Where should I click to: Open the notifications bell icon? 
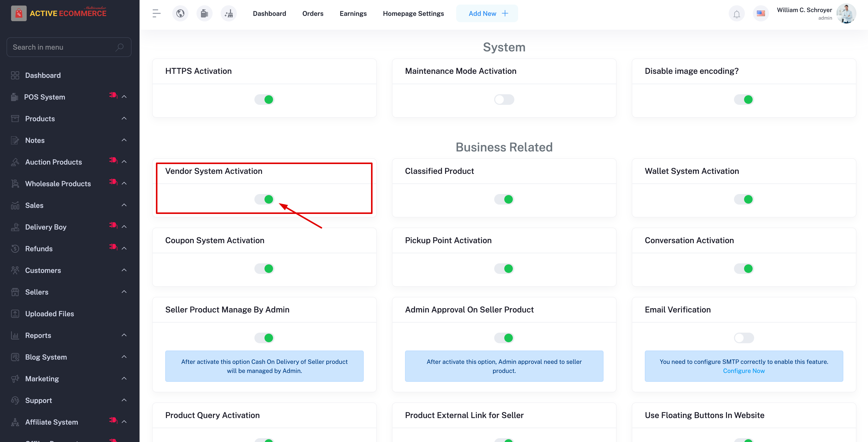coord(737,14)
